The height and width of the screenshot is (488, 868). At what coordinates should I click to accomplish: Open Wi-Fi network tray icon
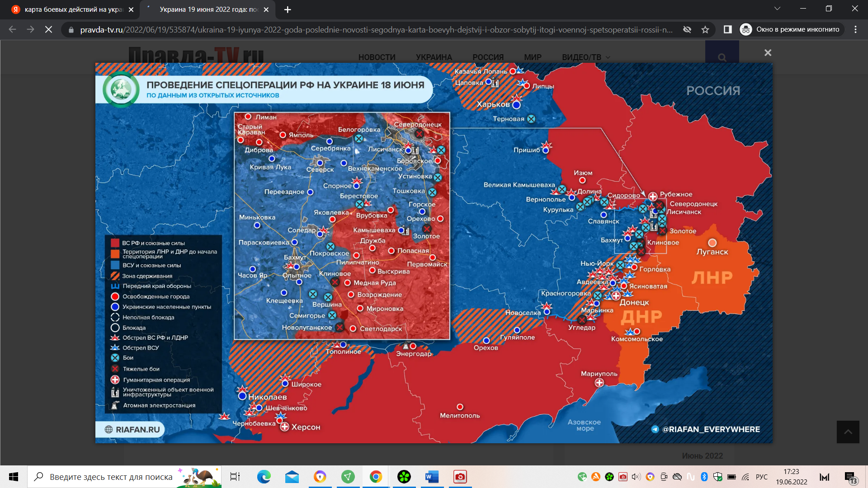pos(745,477)
